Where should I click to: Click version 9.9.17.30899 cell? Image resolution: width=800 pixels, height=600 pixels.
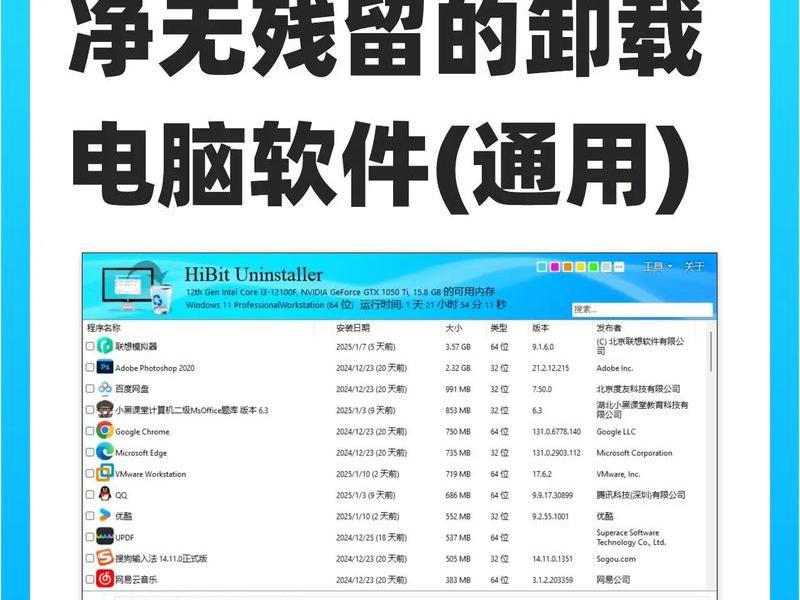pyautogui.click(x=553, y=495)
